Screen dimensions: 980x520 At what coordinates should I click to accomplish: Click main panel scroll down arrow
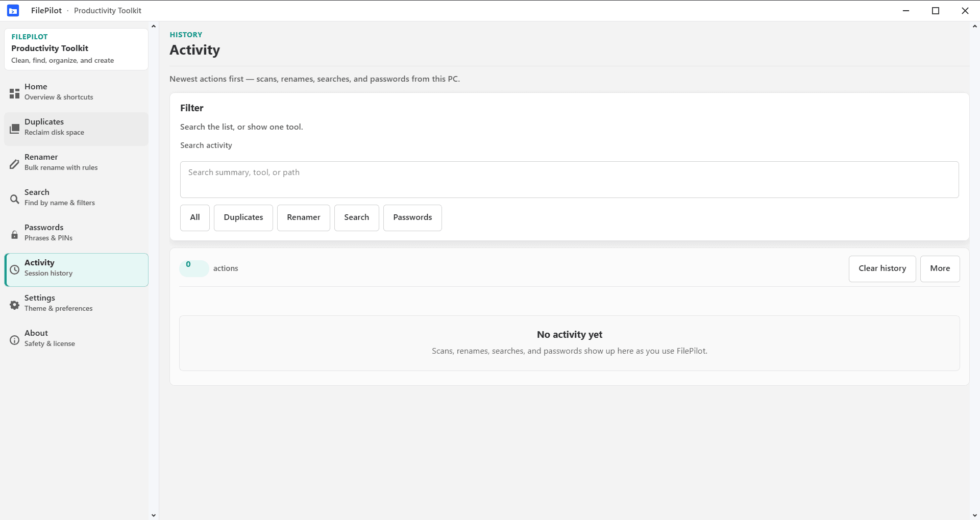[x=975, y=515]
